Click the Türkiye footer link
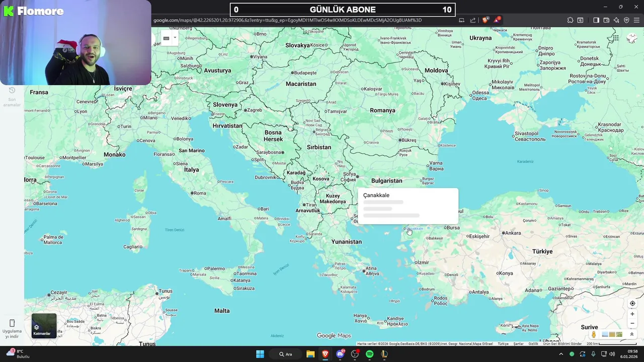The height and width of the screenshot is (362, 644). pyautogui.click(x=503, y=344)
